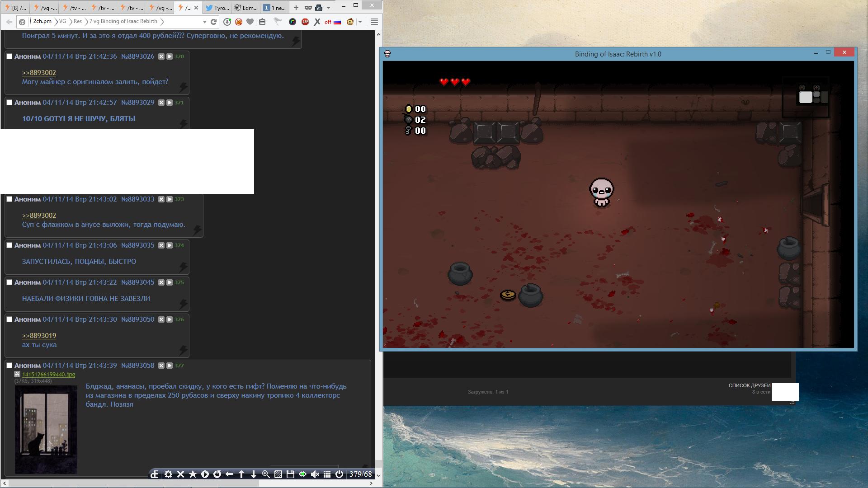Image resolution: width=868 pixels, height=488 pixels.
Task: Toggle the muted speaker icon in Dollchan panel
Action: (315, 474)
